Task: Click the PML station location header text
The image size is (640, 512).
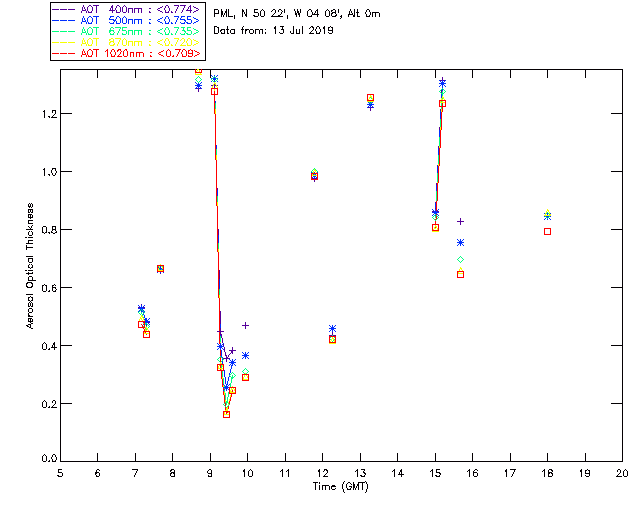Action: coord(297,14)
